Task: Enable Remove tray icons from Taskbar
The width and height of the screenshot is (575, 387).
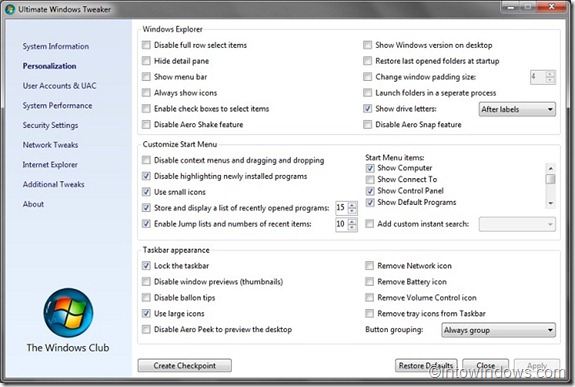Action: [370, 314]
